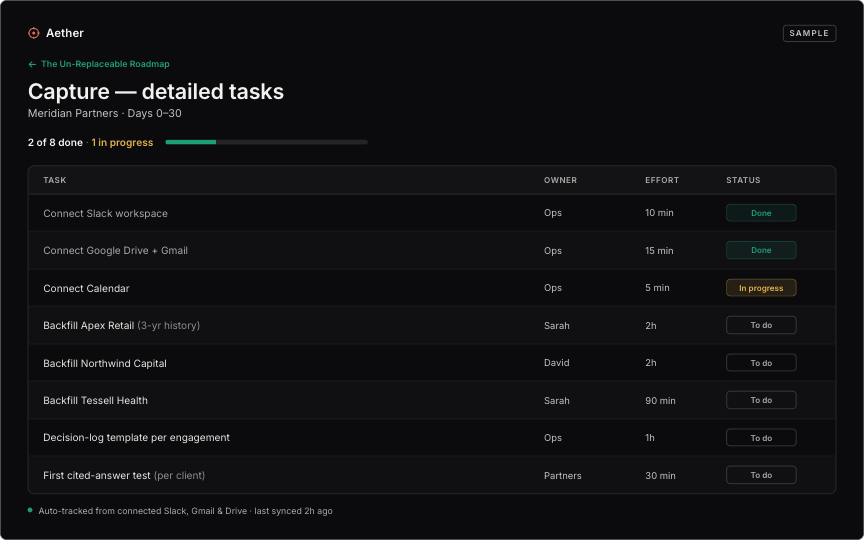This screenshot has height=540, width=864.
Task: Click the 30 min effort value
Action: click(660, 476)
